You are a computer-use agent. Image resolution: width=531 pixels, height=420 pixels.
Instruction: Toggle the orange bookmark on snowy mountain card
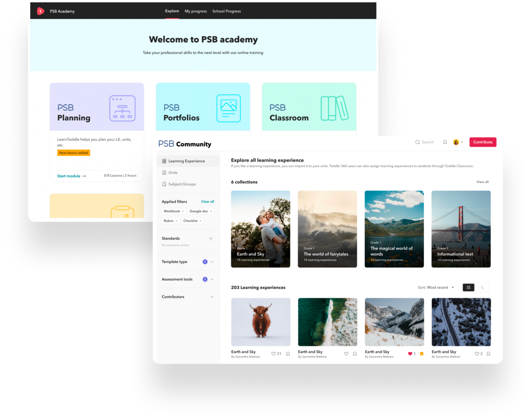click(422, 354)
